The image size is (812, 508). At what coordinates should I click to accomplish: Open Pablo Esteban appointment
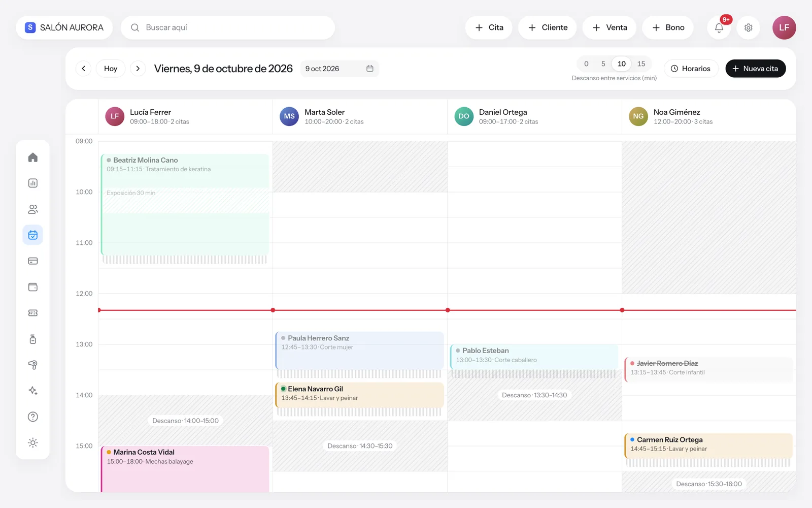[x=534, y=357]
